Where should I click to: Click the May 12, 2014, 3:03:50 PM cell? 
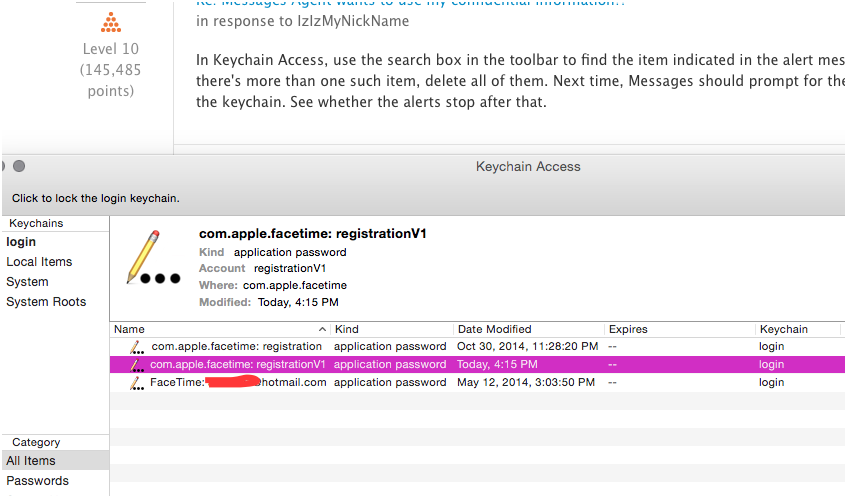(x=526, y=383)
